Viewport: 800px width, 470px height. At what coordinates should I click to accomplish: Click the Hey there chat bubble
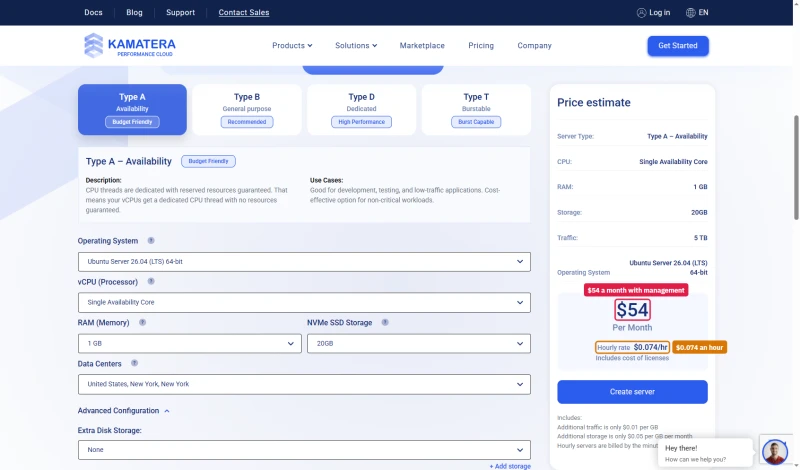[x=705, y=453]
